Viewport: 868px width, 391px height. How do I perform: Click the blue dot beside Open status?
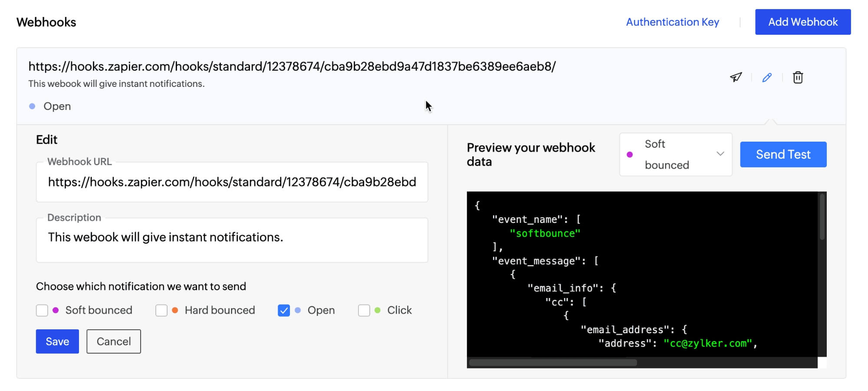[32, 106]
